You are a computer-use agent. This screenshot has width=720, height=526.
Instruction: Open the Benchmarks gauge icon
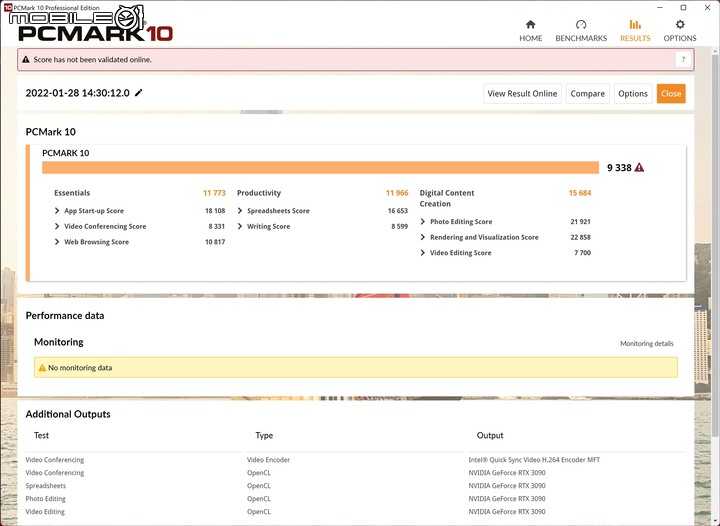[x=581, y=24]
